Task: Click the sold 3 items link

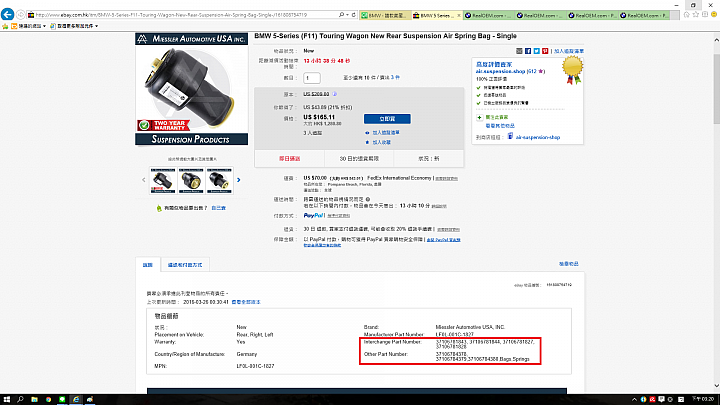Action: [x=395, y=78]
